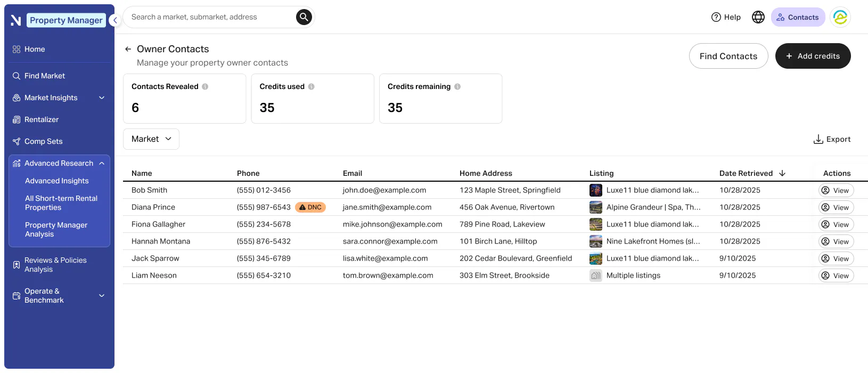Screen dimensions: 868x373
Task: View Fiona Gallagher's contact details
Action: (x=836, y=224)
